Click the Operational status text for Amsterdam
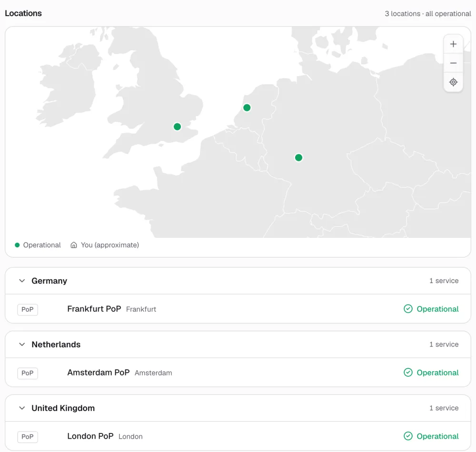 [x=437, y=373]
